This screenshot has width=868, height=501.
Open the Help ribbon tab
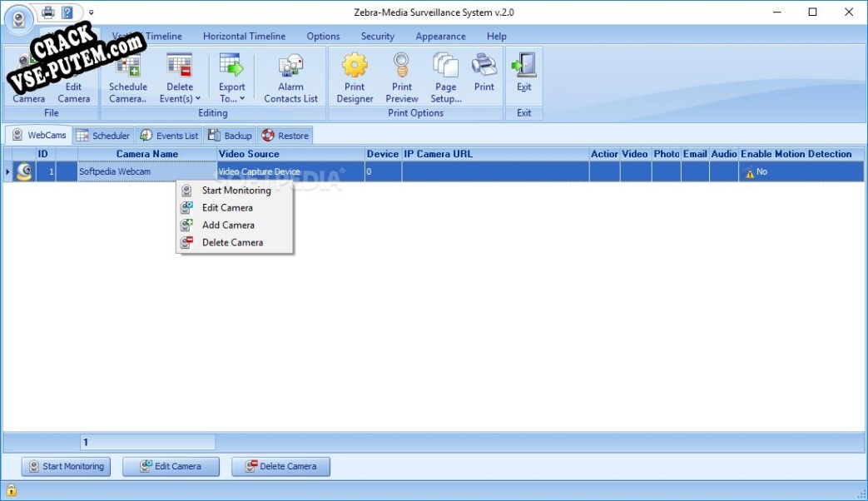point(497,36)
